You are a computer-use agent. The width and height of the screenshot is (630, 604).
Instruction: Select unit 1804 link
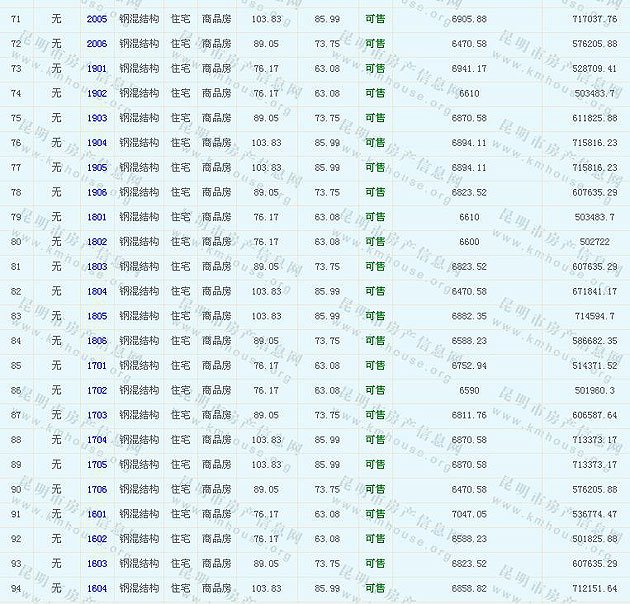click(97, 291)
